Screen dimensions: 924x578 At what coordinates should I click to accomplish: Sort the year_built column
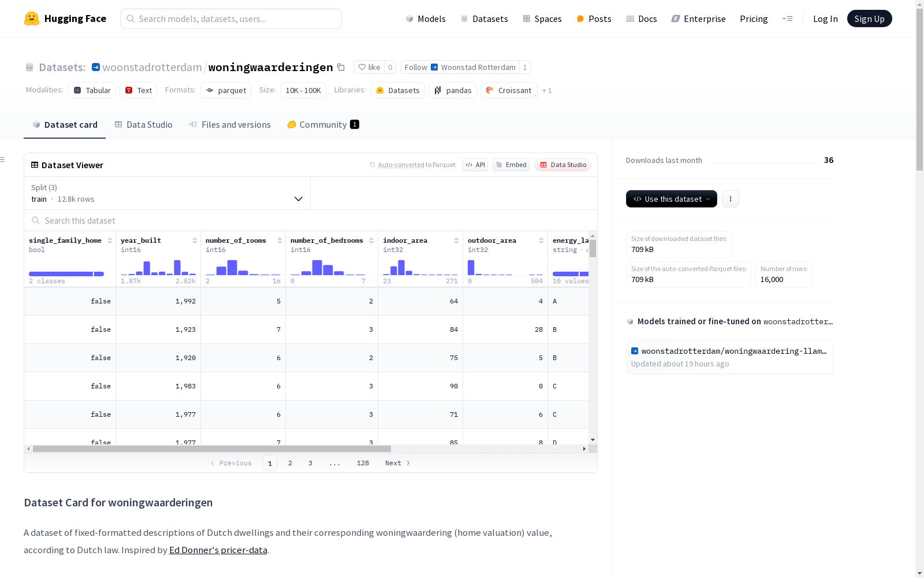195,240
